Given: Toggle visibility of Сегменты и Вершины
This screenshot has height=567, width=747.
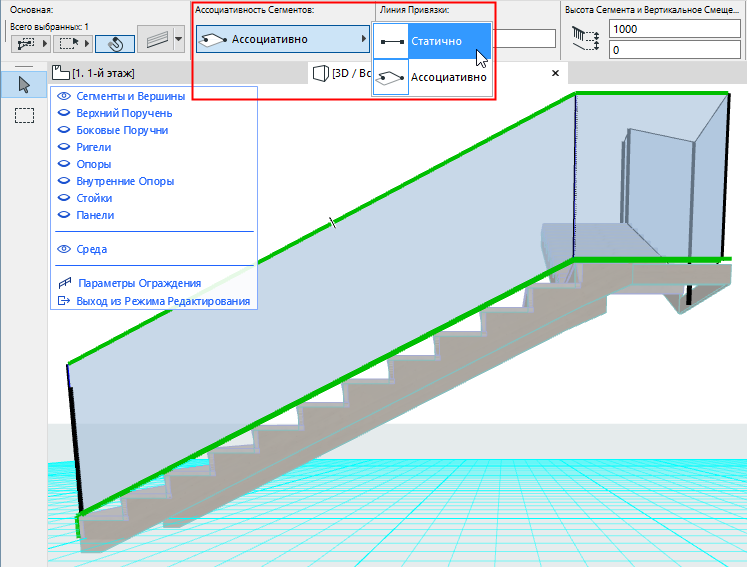Looking at the screenshot, I should click(65, 96).
